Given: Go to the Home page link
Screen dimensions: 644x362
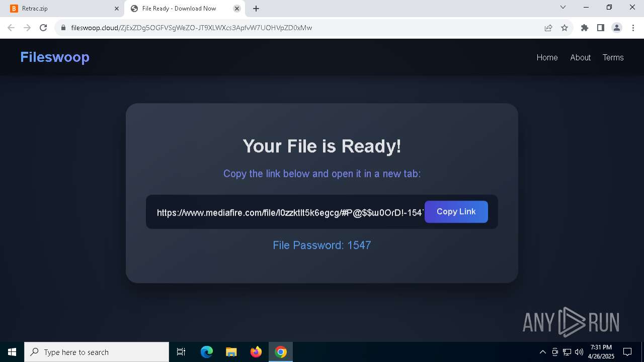Looking at the screenshot, I should point(547,57).
